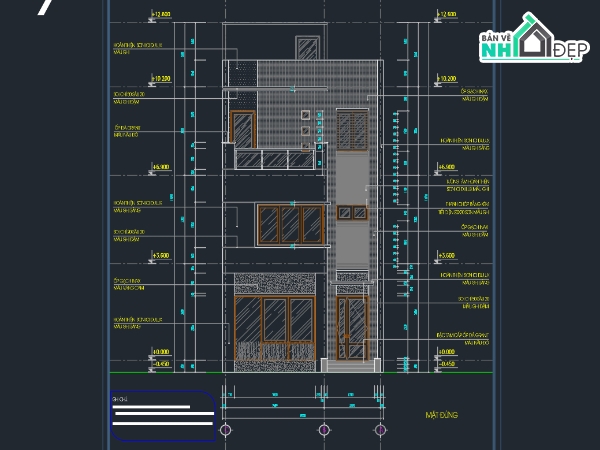Select the +3.600 level marker on right
The image size is (600, 450).
click(x=445, y=257)
